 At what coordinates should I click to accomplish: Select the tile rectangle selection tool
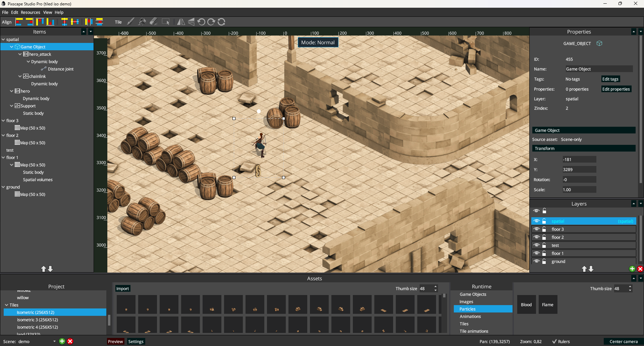pyautogui.click(x=166, y=22)
